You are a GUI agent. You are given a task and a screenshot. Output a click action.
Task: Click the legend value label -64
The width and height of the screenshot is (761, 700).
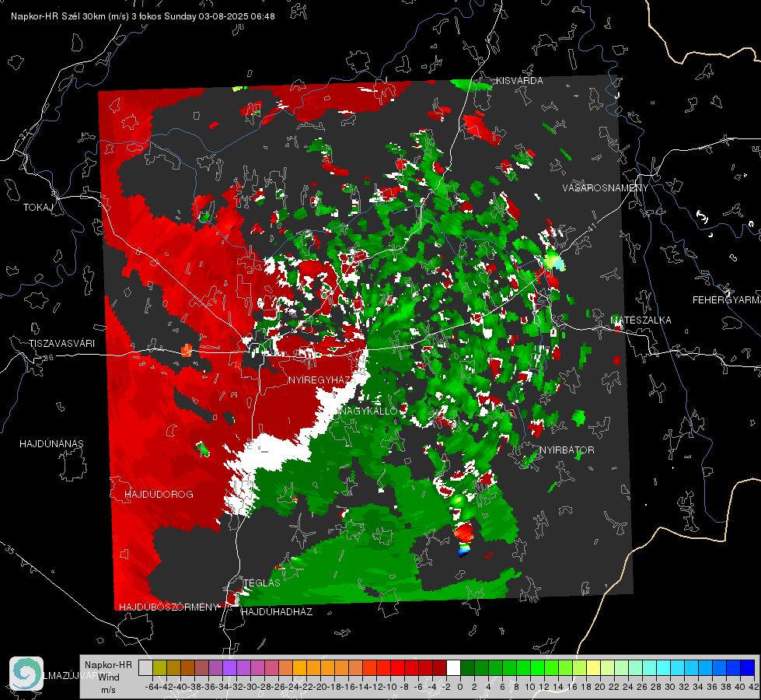(x=152, y=687)
